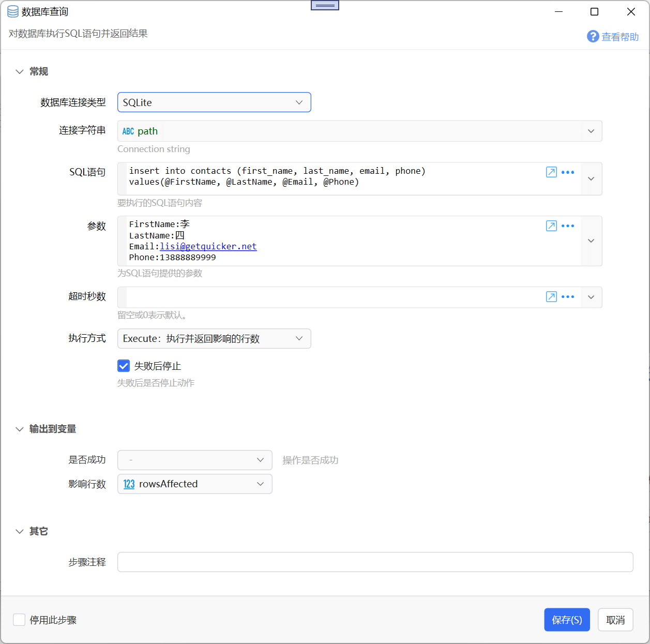The height and width of the screenshot is (644, 650).
Task: Click the database icon in title bar
Action: tap(12, 11)
